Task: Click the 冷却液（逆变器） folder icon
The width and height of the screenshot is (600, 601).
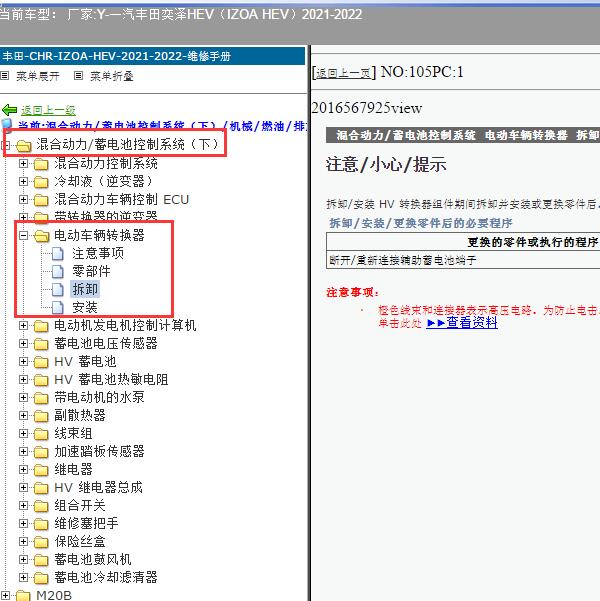Action: 41,182
